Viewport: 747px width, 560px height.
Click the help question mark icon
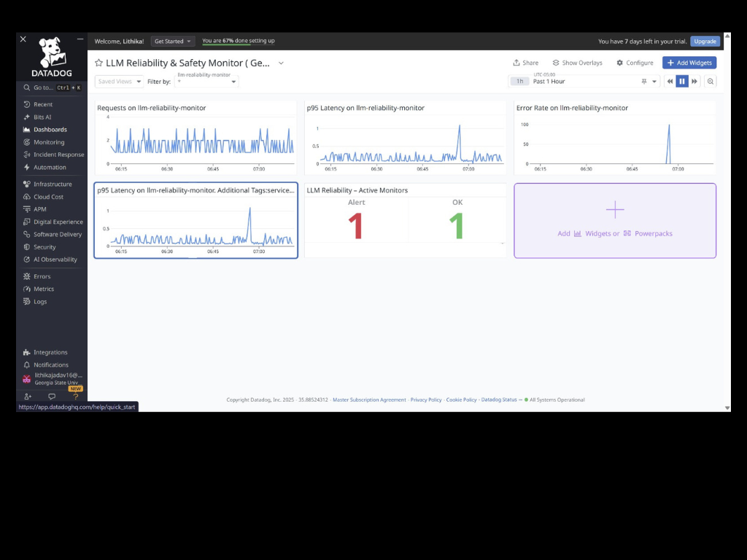tap(75, 396)
